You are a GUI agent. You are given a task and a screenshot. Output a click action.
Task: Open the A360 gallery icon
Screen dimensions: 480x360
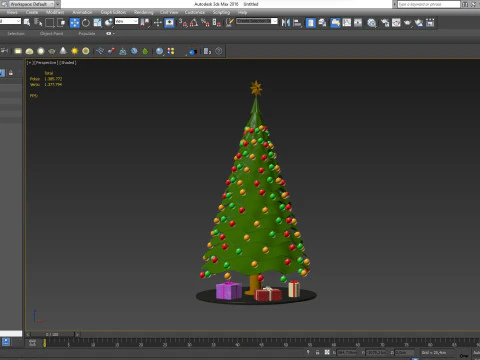430,22
